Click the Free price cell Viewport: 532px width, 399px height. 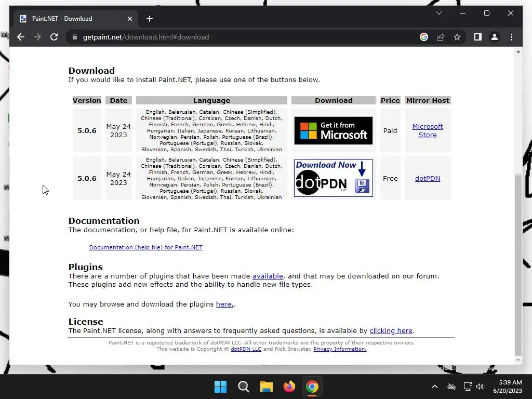(390, 179)
